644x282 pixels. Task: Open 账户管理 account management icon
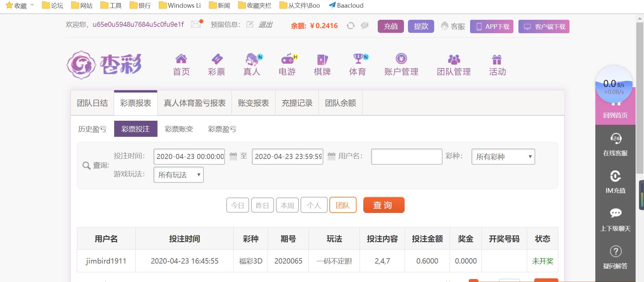401,59
